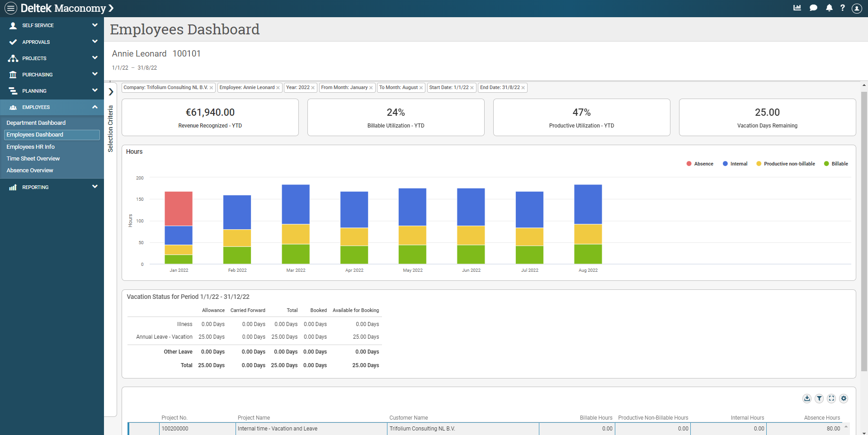Screen dimensions: 868x435
Task: Expand the Selection Criteria panel arrow
Action: point(111,92)
